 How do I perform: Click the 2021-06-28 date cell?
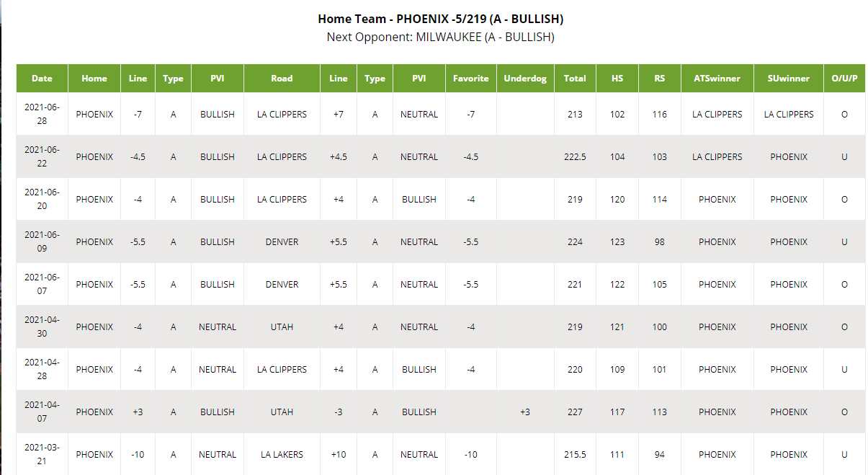42,114
